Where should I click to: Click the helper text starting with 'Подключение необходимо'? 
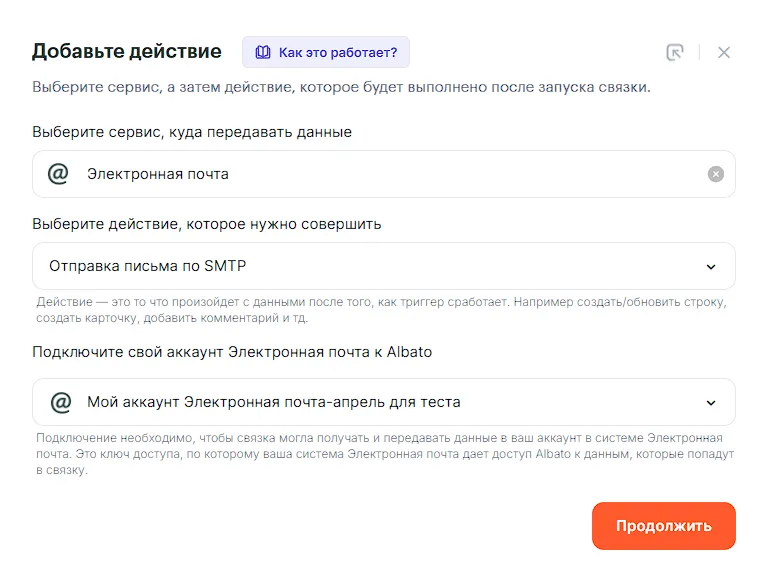(385, 454)
